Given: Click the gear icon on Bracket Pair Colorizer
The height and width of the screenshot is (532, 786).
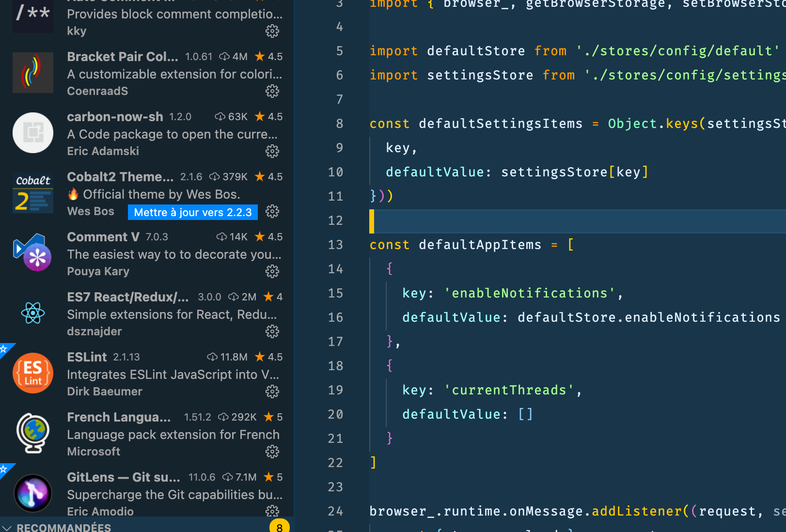Looking at the screenshot, I should [272, 91].
